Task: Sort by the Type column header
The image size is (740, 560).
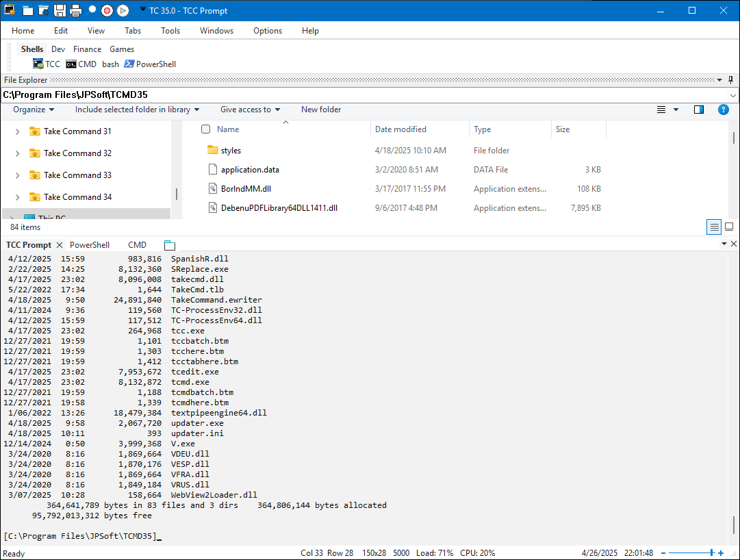Action: (x=483, y=129)
